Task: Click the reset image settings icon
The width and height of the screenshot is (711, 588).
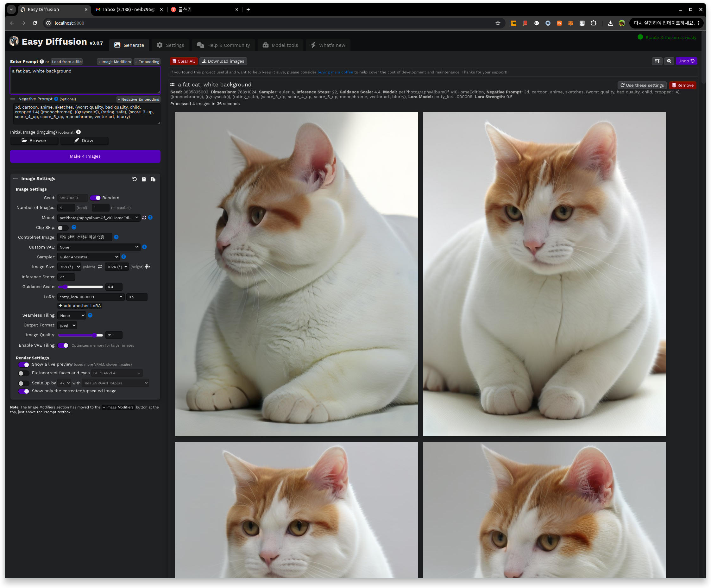Action: (x=135, y=179)
